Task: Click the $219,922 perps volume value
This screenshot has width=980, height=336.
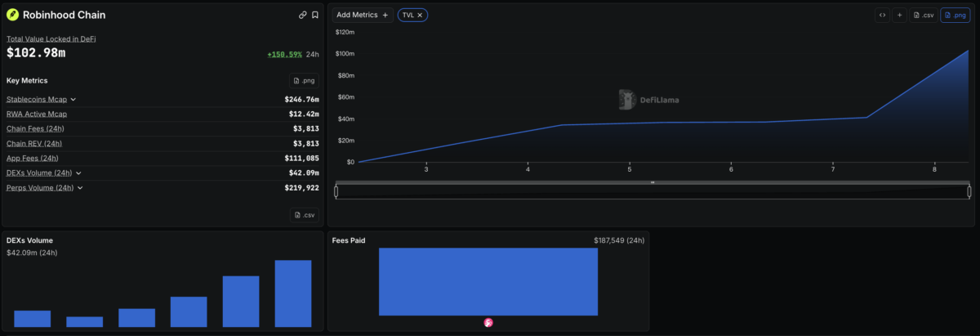Action: 304,187
